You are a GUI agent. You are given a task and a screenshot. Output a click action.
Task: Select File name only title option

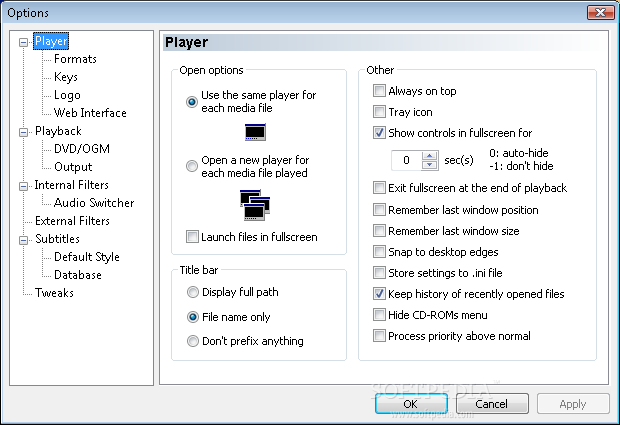(x=193, y=317)
